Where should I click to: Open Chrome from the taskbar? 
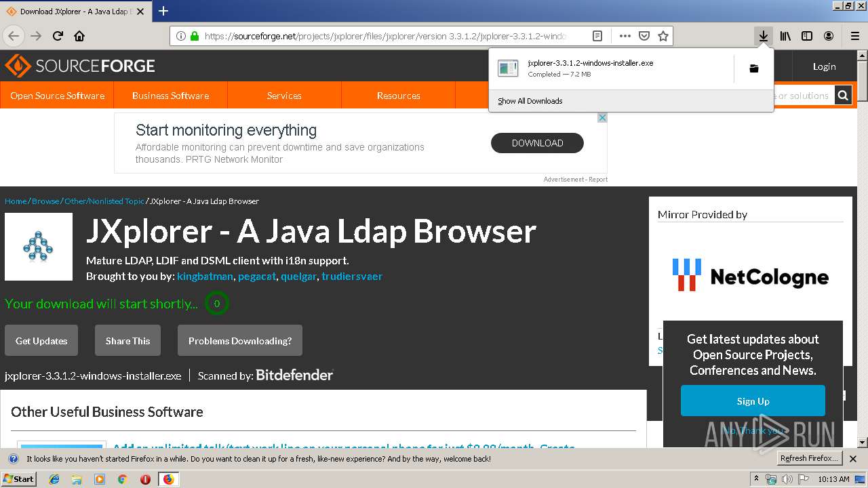click(122, 479)
